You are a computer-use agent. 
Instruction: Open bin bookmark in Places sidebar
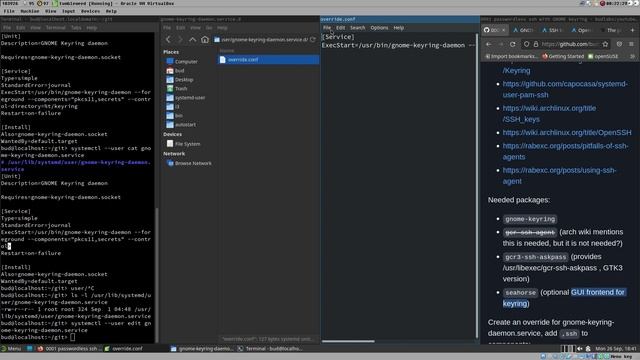coord(175,116)
